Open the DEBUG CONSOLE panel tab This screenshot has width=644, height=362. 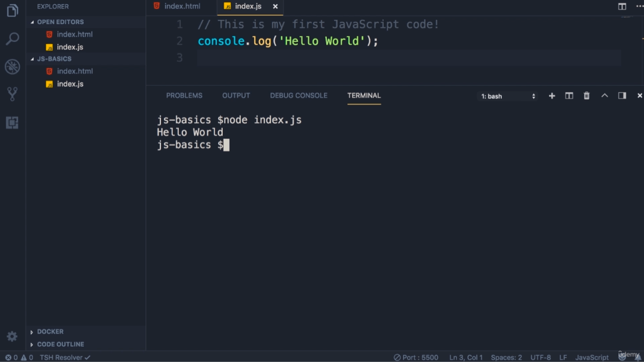[x=298, y=95]
